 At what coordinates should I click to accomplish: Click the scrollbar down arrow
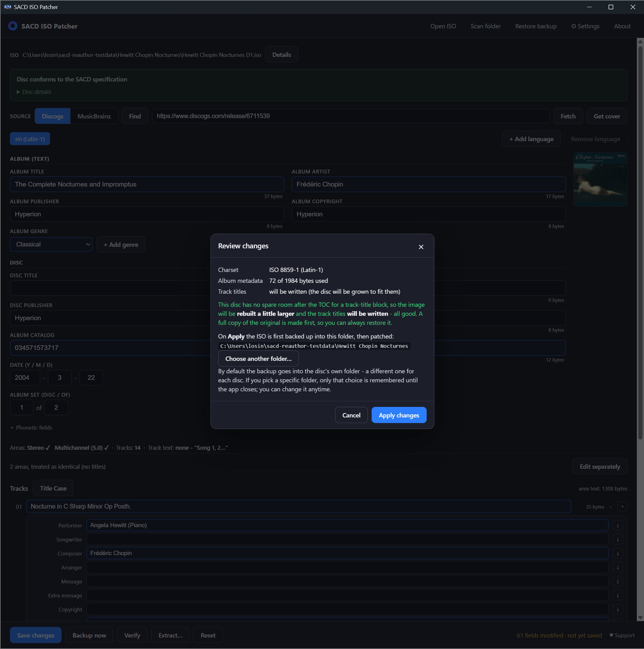point(640,617)
